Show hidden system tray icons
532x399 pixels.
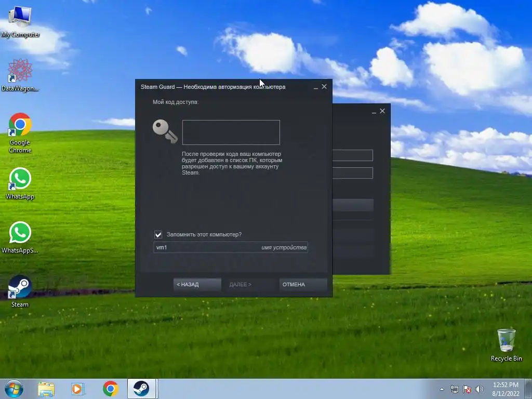click(x=442, y=389)
